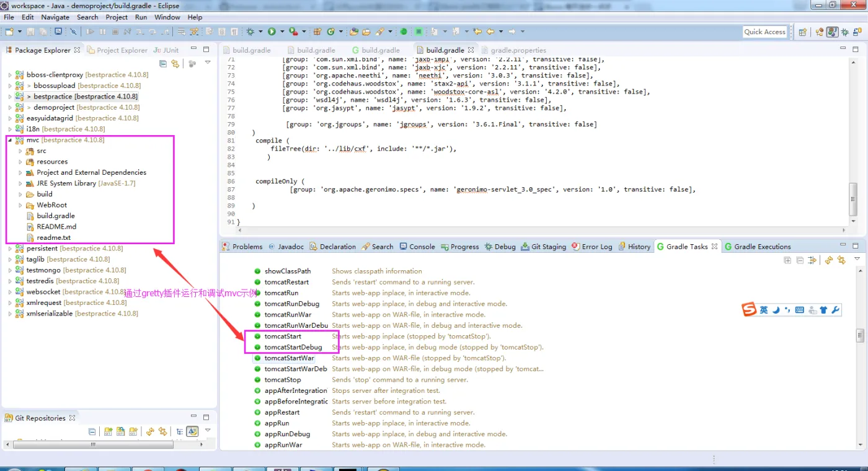Select README.md in mvc project
The width and height of the screenshot is (868, 471).
point(56,227)
